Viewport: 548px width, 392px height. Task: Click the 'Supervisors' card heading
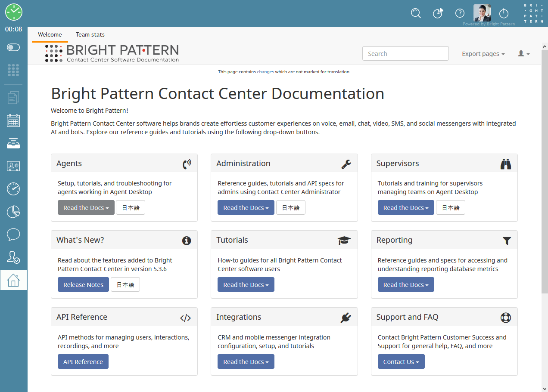coord(398,163)
